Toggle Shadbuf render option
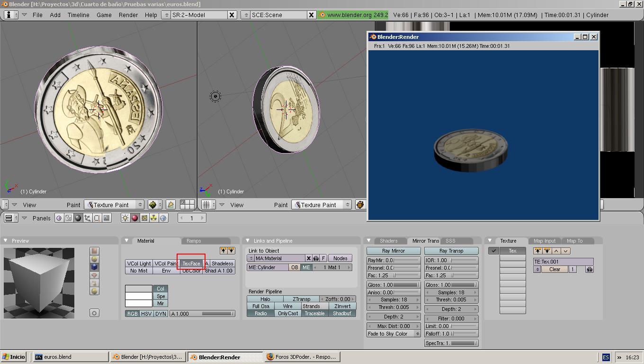This screenshot has width=644, height=364. 342,313
